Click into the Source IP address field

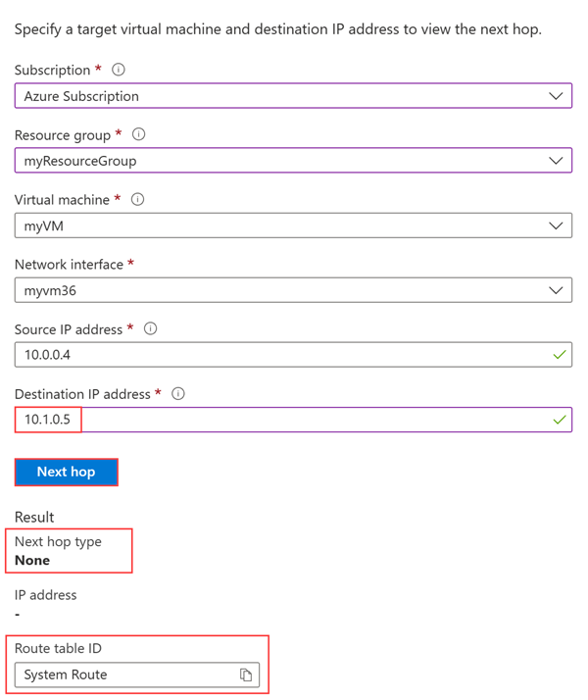click(x=293, y=355)
